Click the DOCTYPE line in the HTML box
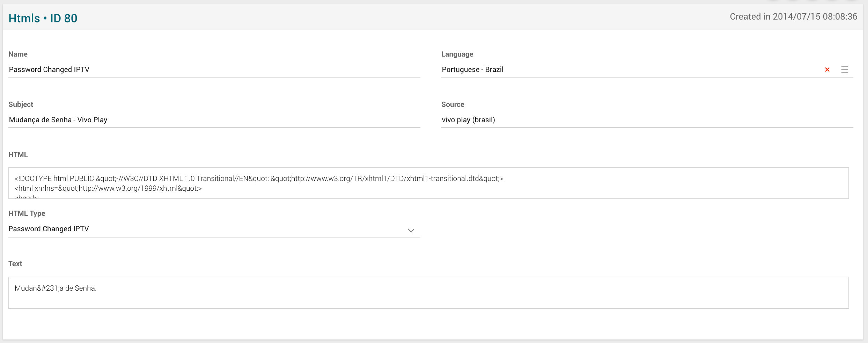Screen dimensions: 868x343 tap(259, 178)
